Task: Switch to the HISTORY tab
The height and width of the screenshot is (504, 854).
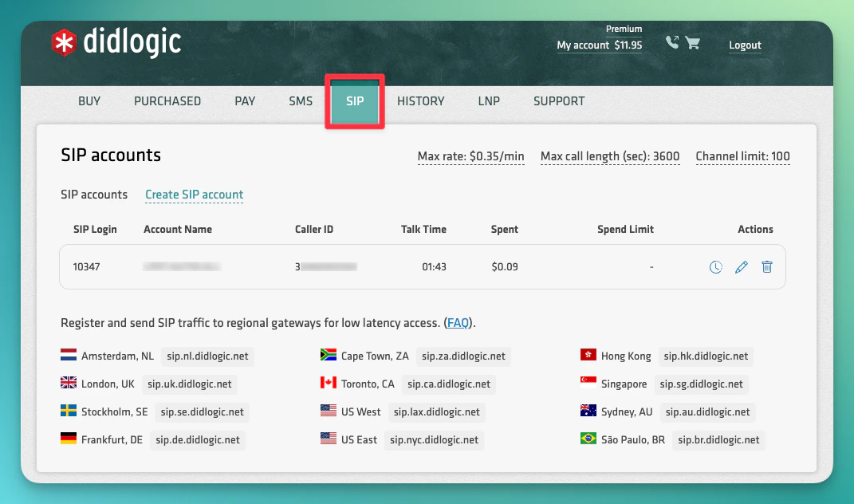Action: pyautogui.click(x=420, y=101)
